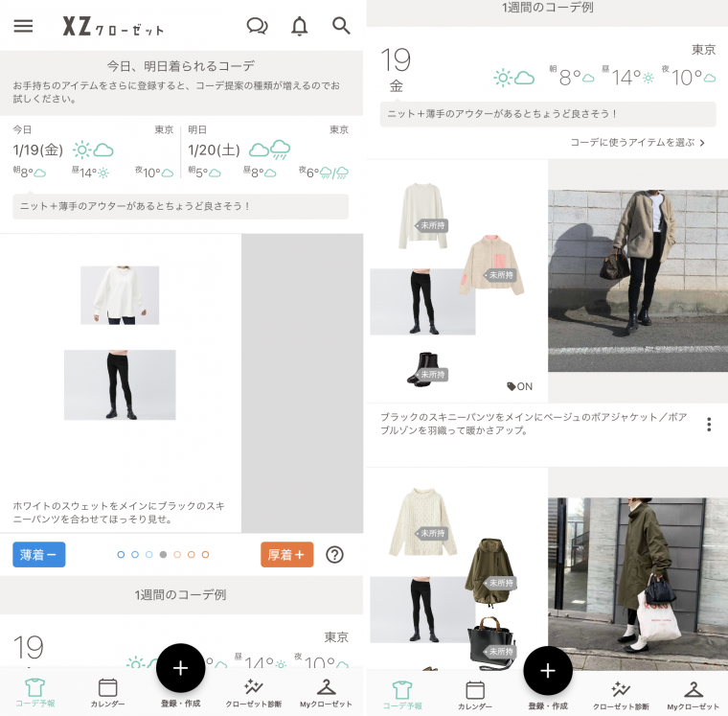Tap the ブラックのスキニーパンツ boa description text
728x716 pixels.
[534, 424]
